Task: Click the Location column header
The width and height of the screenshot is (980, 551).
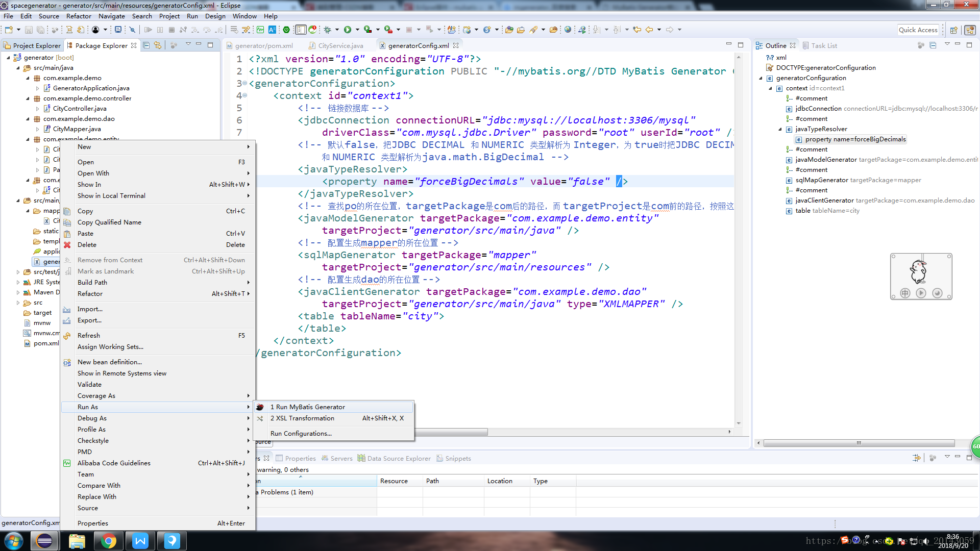Action: pos(507,481)
